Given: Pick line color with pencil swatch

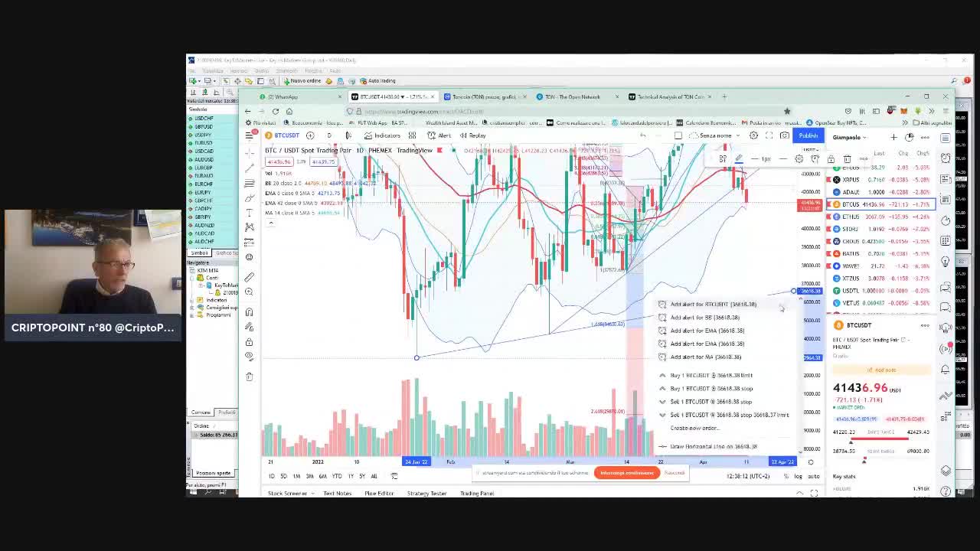Looking at the screenshot, I should 739,158.
